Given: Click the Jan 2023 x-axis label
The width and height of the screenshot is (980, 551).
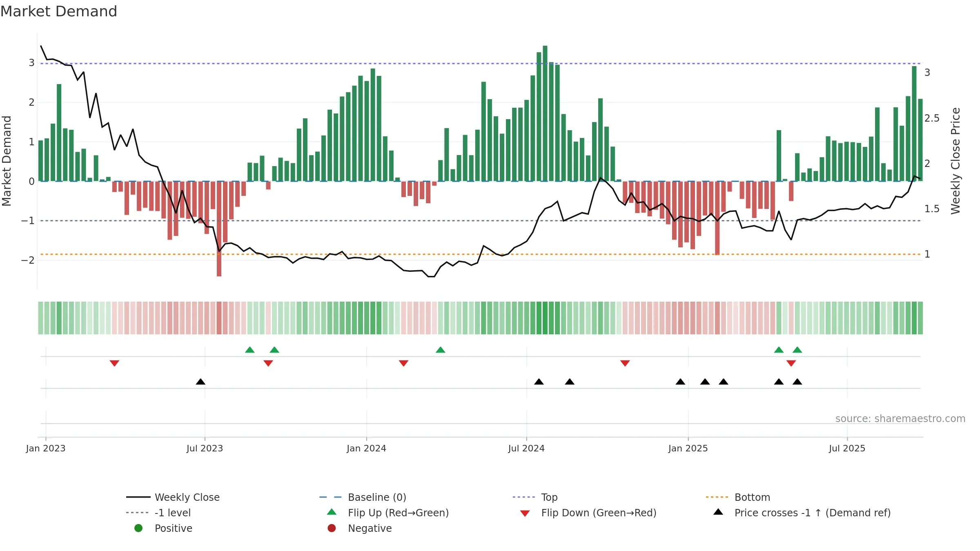Looking at the screenshot, I should [x=46, y=448].
